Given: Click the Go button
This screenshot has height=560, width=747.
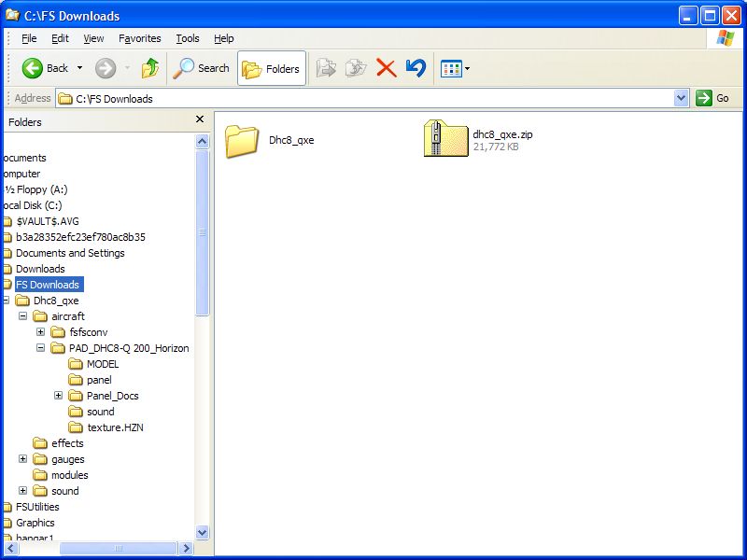Looking at the screenshot, I should pyautogui.click(x=712, y=98).
